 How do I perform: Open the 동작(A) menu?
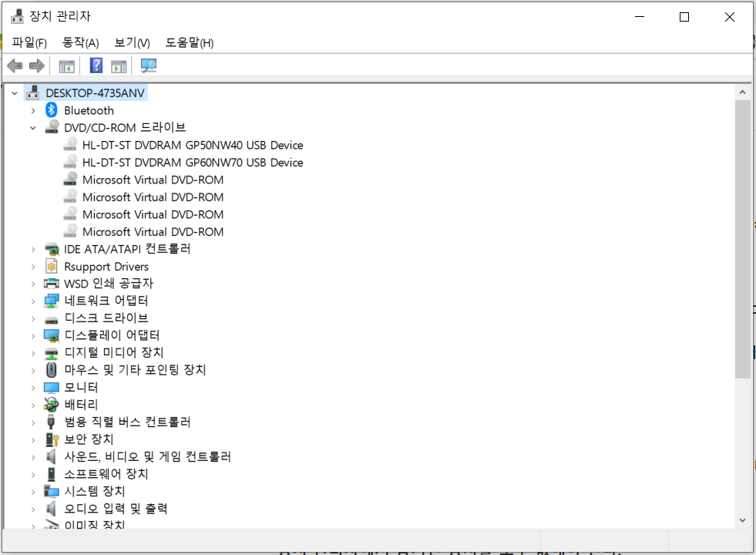[x=80, y=42]
